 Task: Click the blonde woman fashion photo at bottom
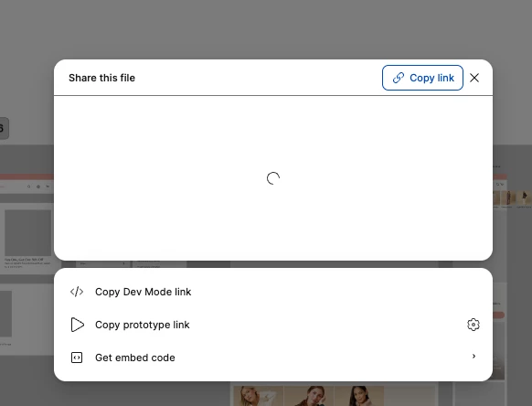click(258, 396)
